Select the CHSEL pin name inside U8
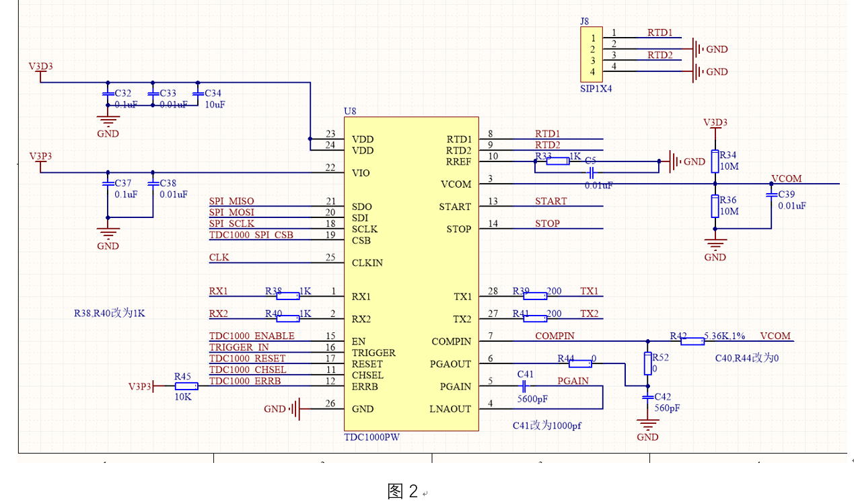854x504 pixels. click(367, 375)
